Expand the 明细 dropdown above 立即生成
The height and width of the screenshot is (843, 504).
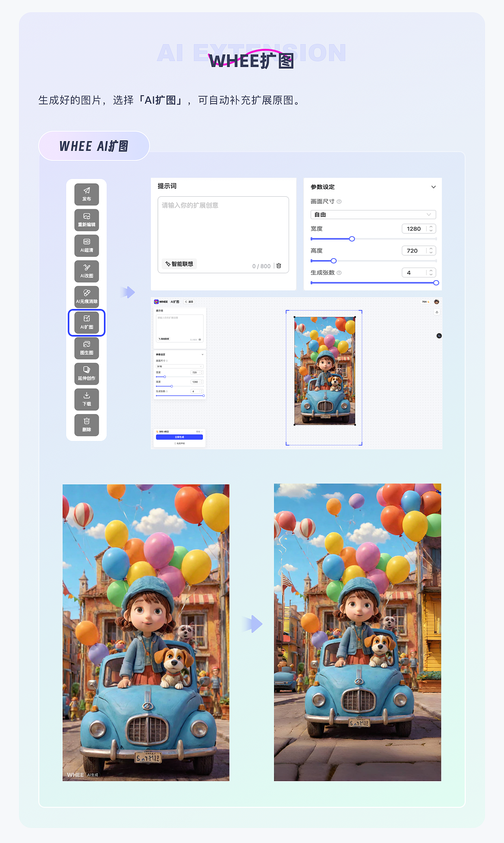[199, 432]
